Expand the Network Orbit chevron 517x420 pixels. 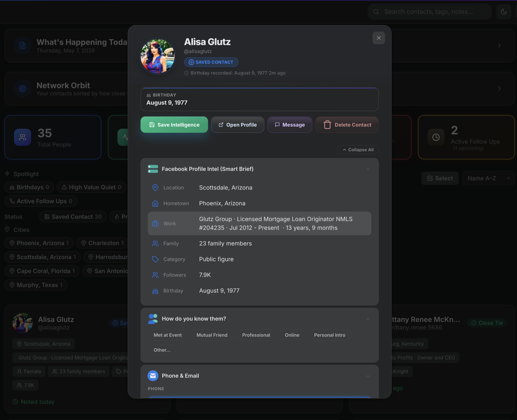coord(499,88)
